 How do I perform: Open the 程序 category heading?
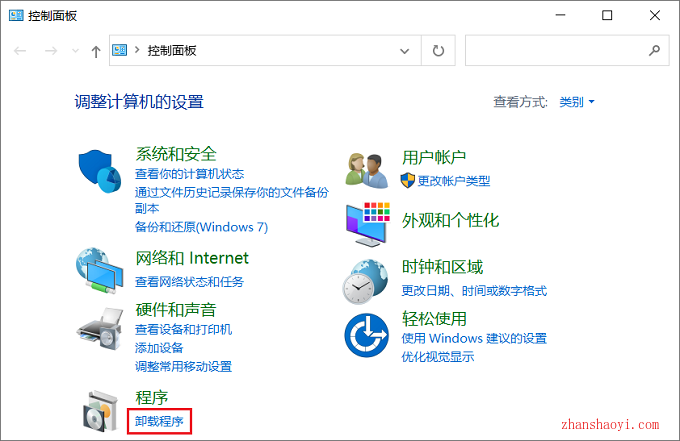pos(152,398)
